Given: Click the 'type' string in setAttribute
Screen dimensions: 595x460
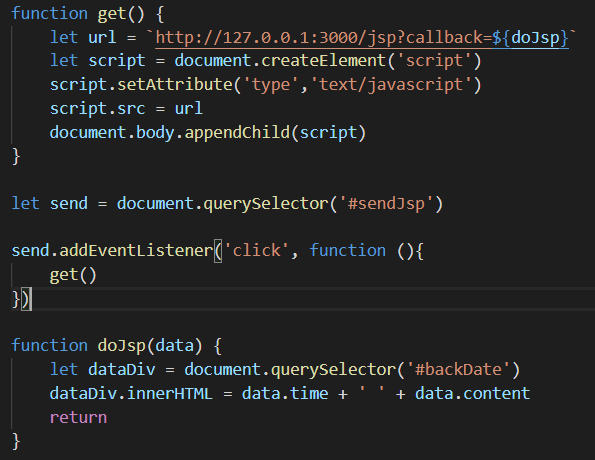Looking at the screenshot, I should click(271, 85).
